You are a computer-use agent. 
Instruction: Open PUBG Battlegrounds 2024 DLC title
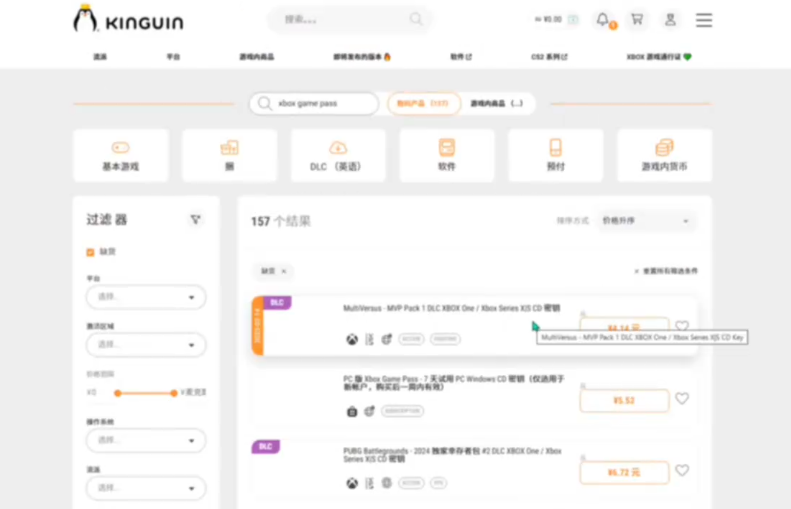[453, 455]
